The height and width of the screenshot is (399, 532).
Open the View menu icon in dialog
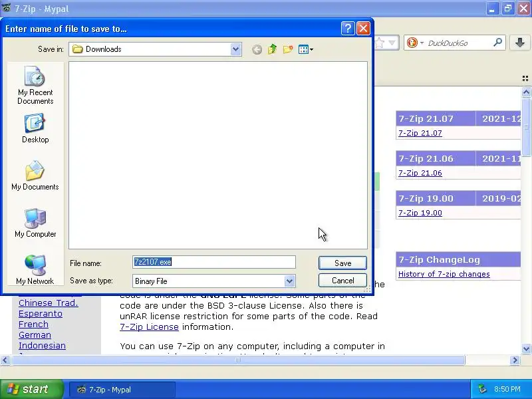click(305, 49)
